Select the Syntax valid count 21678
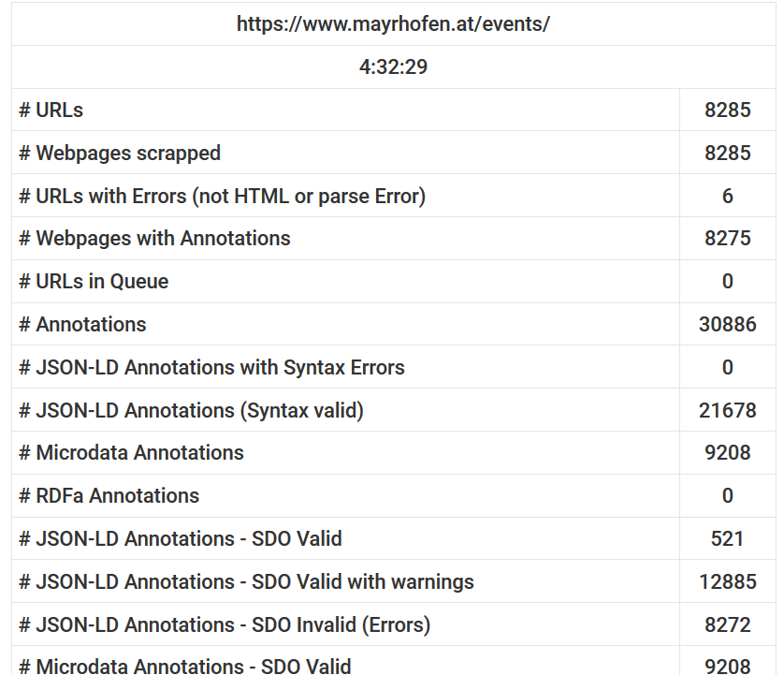 728,411
